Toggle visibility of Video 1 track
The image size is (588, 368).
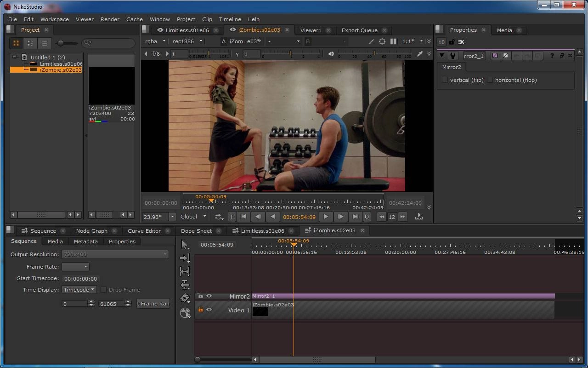pos(209,310)
